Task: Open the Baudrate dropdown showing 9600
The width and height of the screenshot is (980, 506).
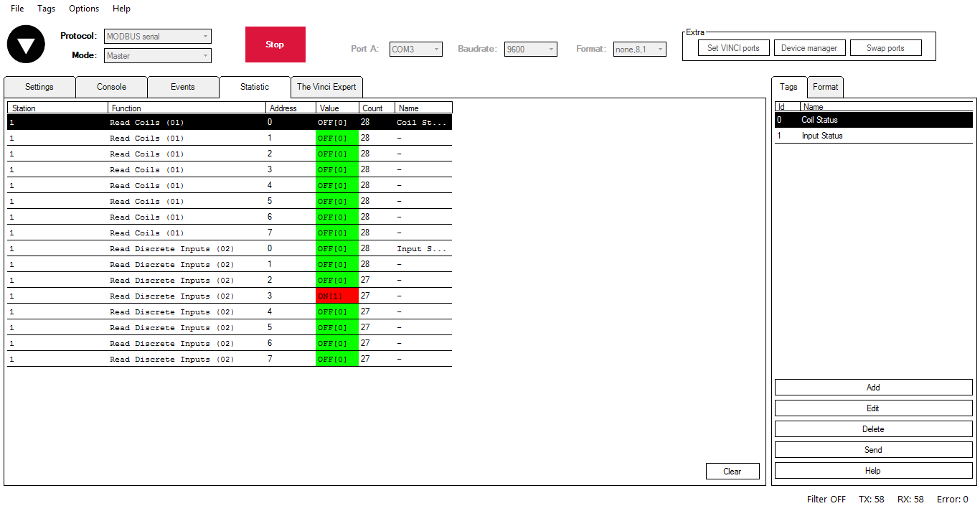Action: tap(531, 49)
